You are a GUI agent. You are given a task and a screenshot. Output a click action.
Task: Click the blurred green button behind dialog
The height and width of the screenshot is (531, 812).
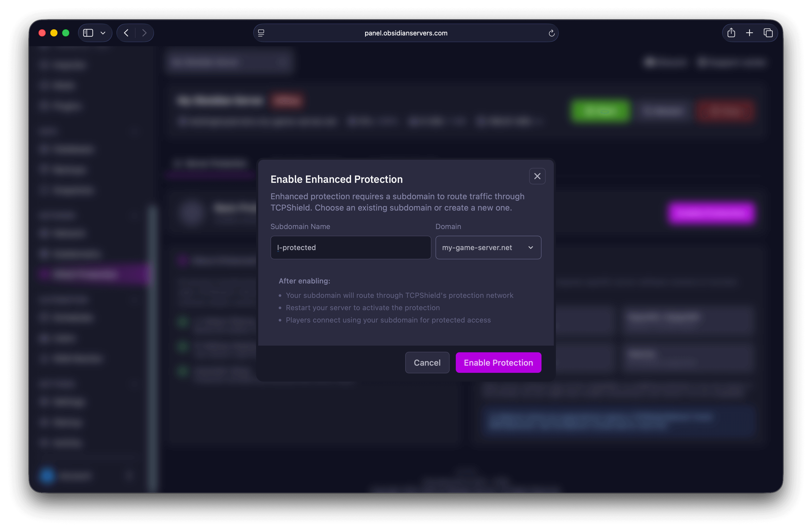600,111
